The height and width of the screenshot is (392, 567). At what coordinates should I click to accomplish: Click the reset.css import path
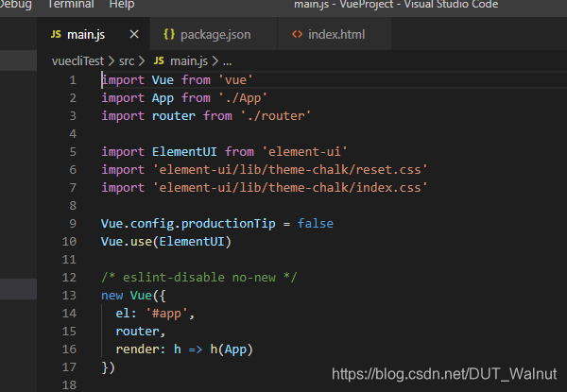(x=290, y=170)
